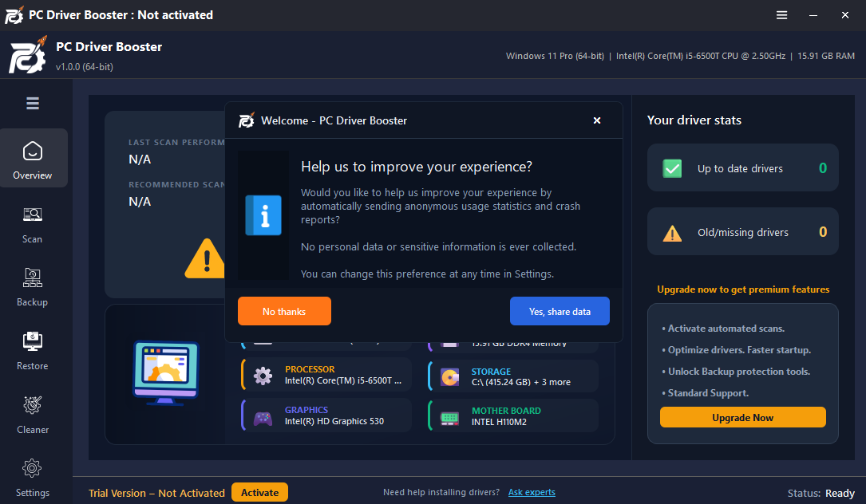
Task: Click the version 'v1.0.0 (64-bit)' text
Action: (x=85, y=67)
